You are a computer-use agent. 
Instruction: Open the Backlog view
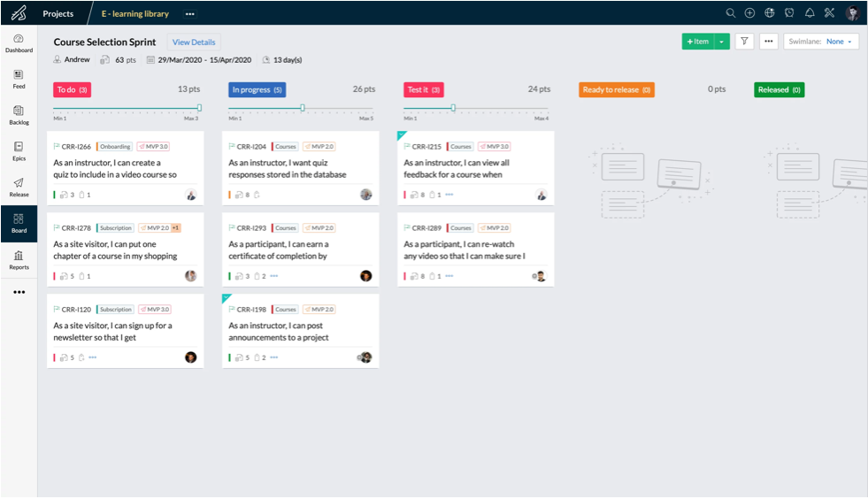[x=19, y=115]
